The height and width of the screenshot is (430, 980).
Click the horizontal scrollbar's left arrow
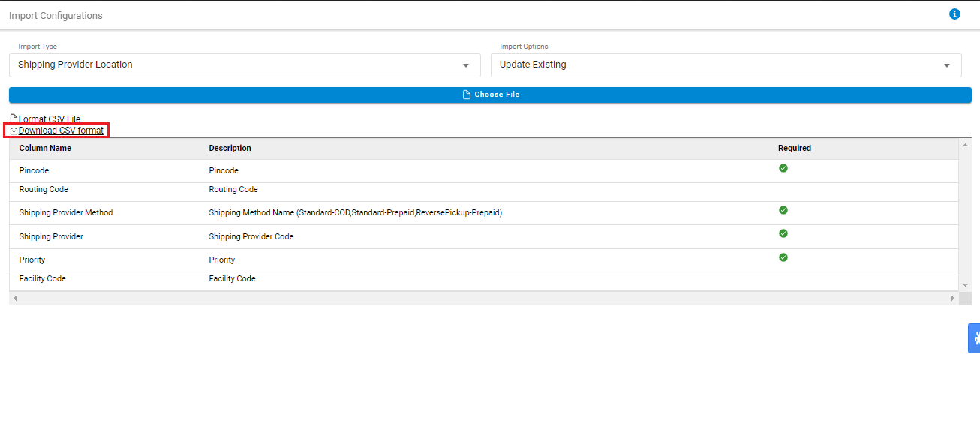14,299
